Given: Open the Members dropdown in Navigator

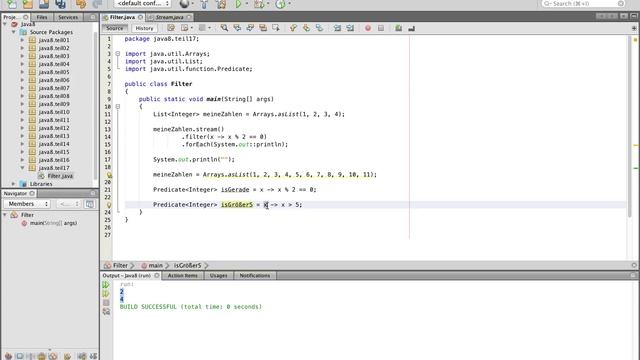Looking at the screenshot, I should (x=27, y=204).
